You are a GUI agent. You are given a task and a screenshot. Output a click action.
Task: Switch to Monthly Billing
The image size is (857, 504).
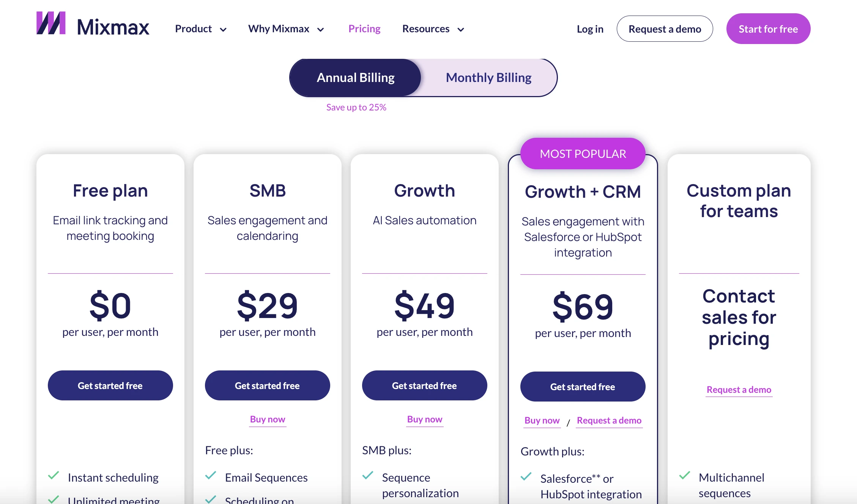click(x=489, y=77)
